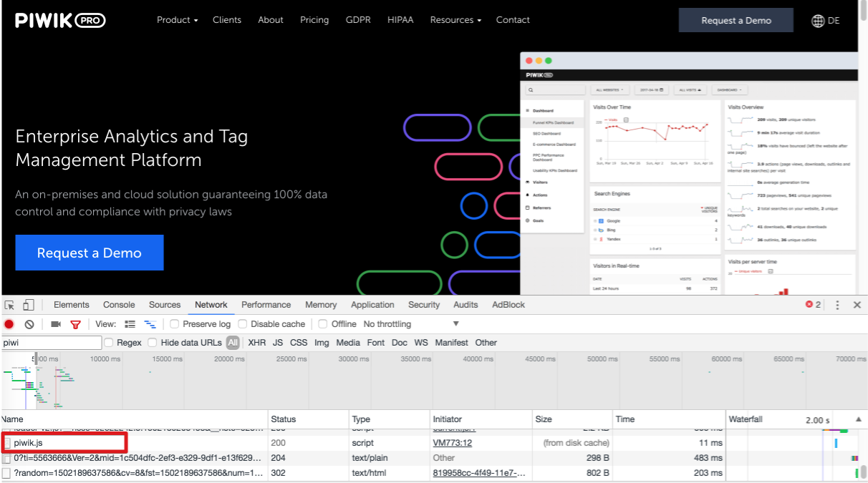Toggle the device toolbar icon
Viewport: 868px width, 483px height.
click(28, 305)
